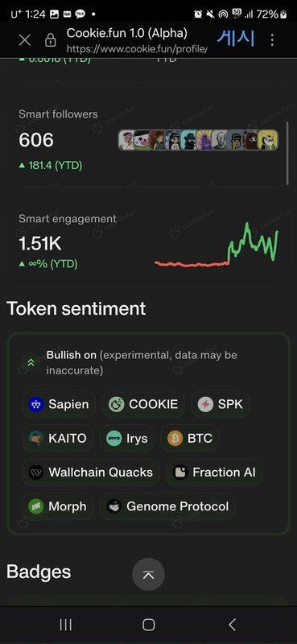Tap the Smart engagement sparkline chart
The height and width of the screenshot is (644, 297).
[x=217, y=245]
